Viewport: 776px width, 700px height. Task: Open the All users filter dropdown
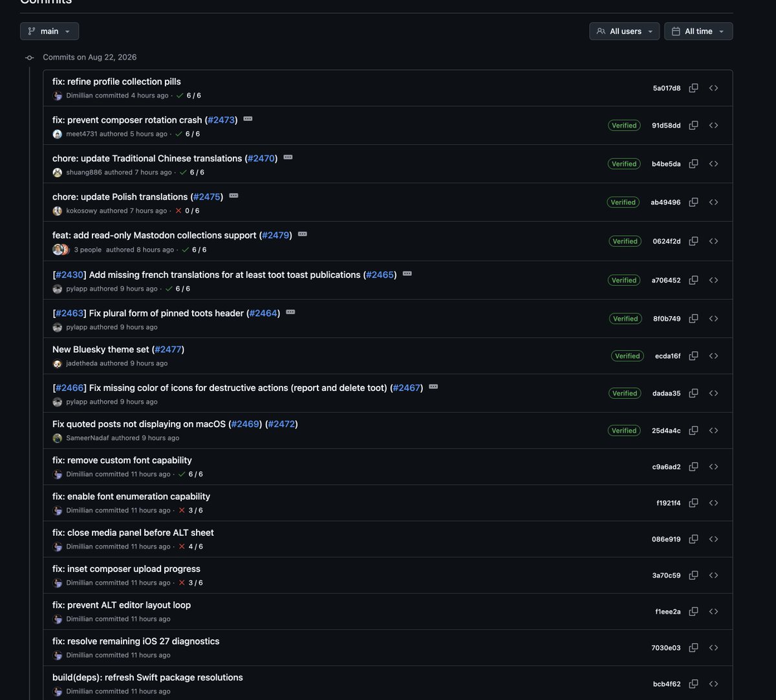625,31
